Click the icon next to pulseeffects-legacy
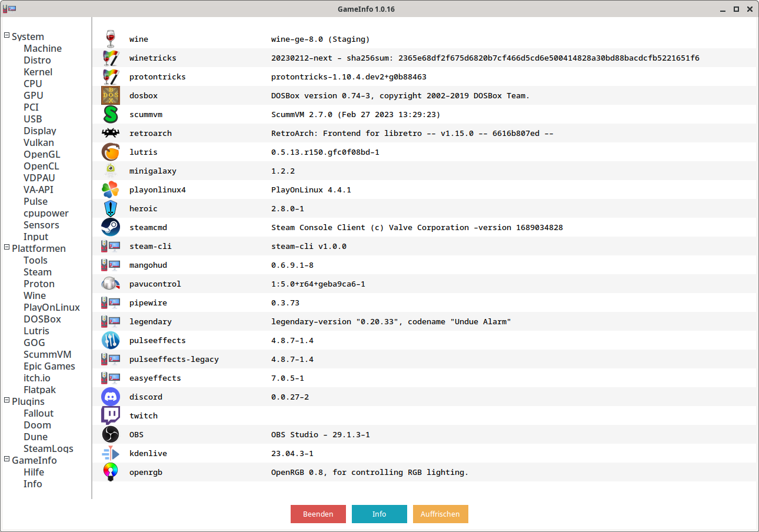 (111, 359)
